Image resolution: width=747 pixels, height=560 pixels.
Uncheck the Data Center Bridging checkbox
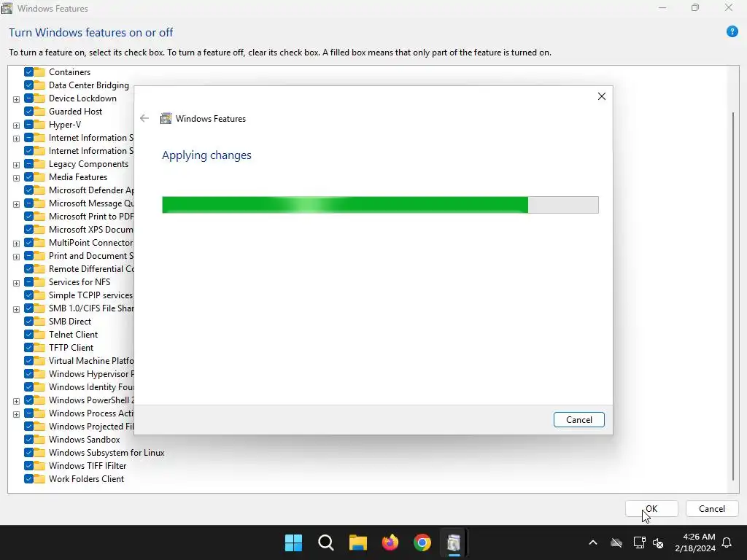coord(28,85)
